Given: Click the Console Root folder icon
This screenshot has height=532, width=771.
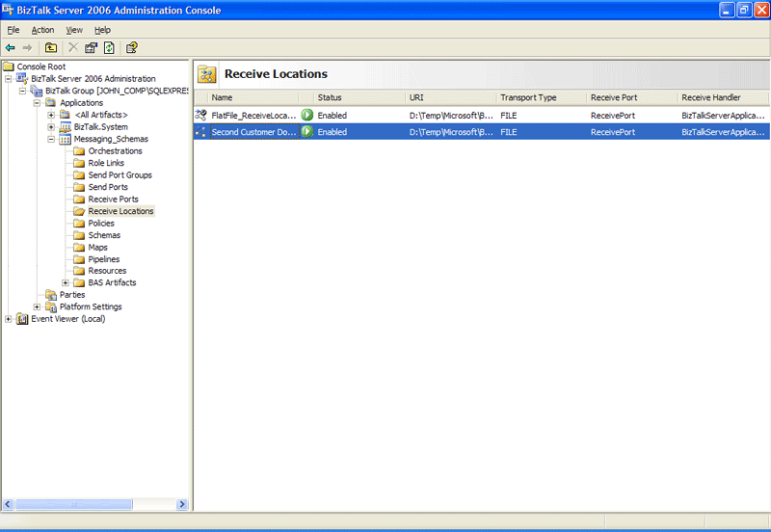Looking at the screenshot, I should (x=9, y=66).
